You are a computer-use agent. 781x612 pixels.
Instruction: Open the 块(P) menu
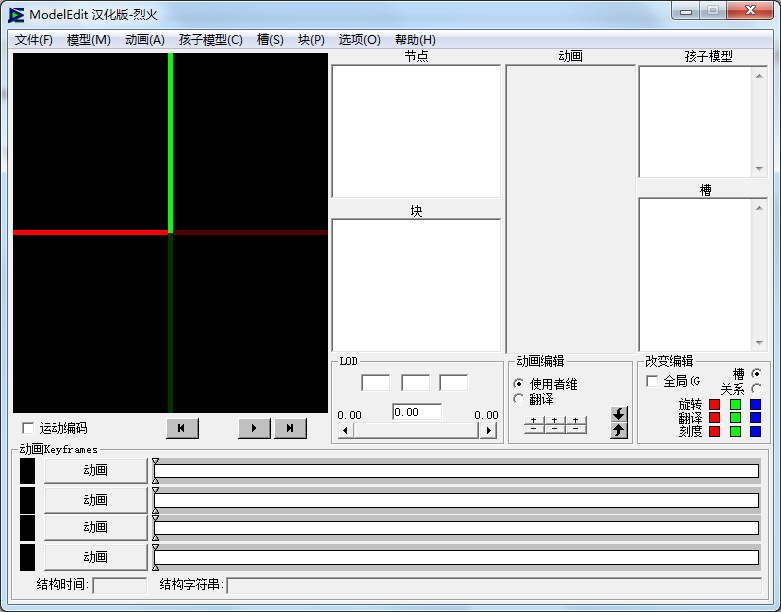[x=311, y=40]
